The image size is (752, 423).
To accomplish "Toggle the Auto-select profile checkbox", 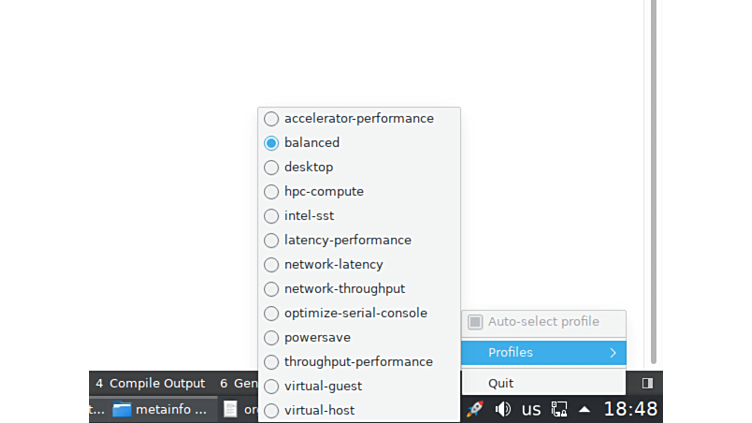I will click(x=475, y=322).
